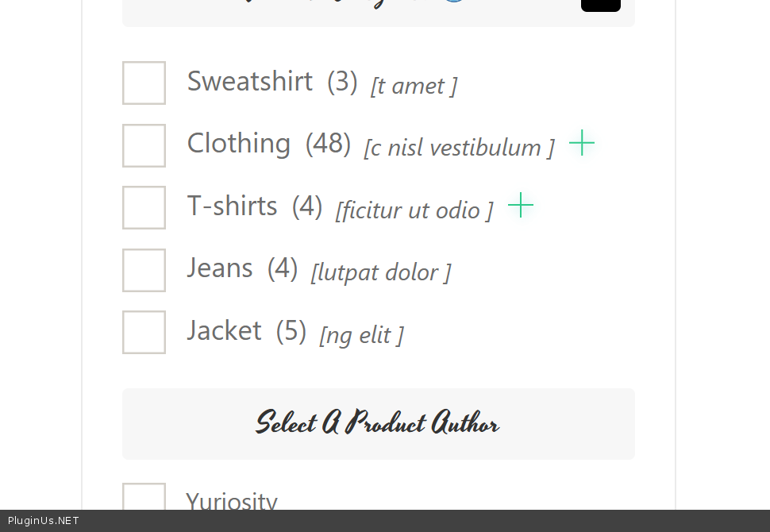Image resolution: width=770 pixels, height=532 pixels.
Task: Toggle the Jacket checkbox
Action: 144,332
